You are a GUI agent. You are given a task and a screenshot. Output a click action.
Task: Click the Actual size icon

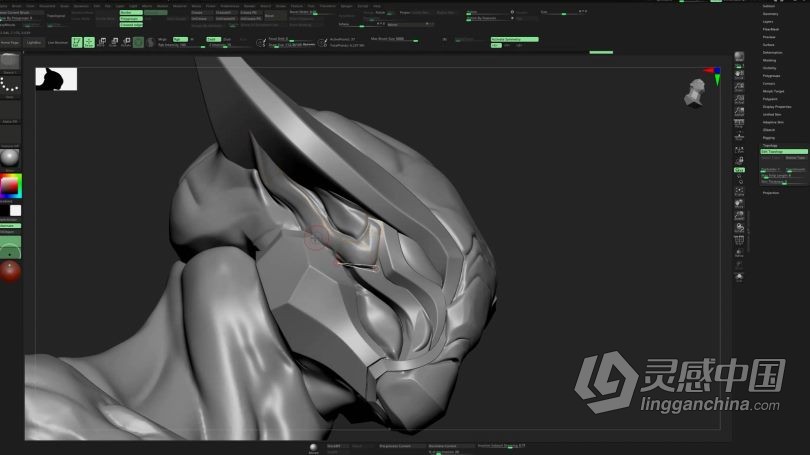coord(739,99)
